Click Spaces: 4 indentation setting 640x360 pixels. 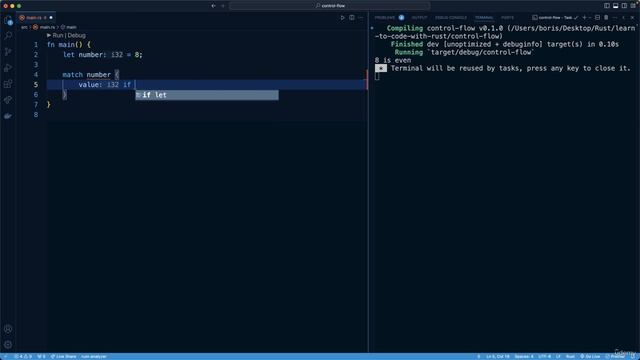[524, 356]
